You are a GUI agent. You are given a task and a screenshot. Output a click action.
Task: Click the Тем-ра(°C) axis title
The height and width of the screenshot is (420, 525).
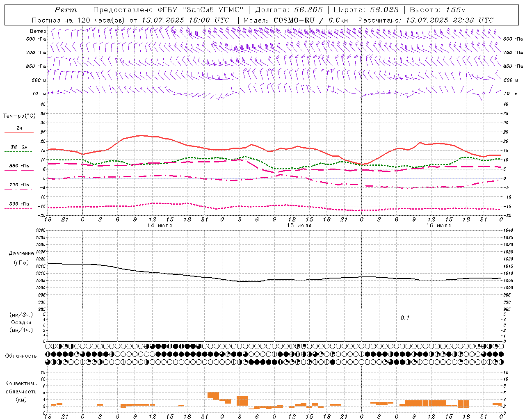point(19,116)
